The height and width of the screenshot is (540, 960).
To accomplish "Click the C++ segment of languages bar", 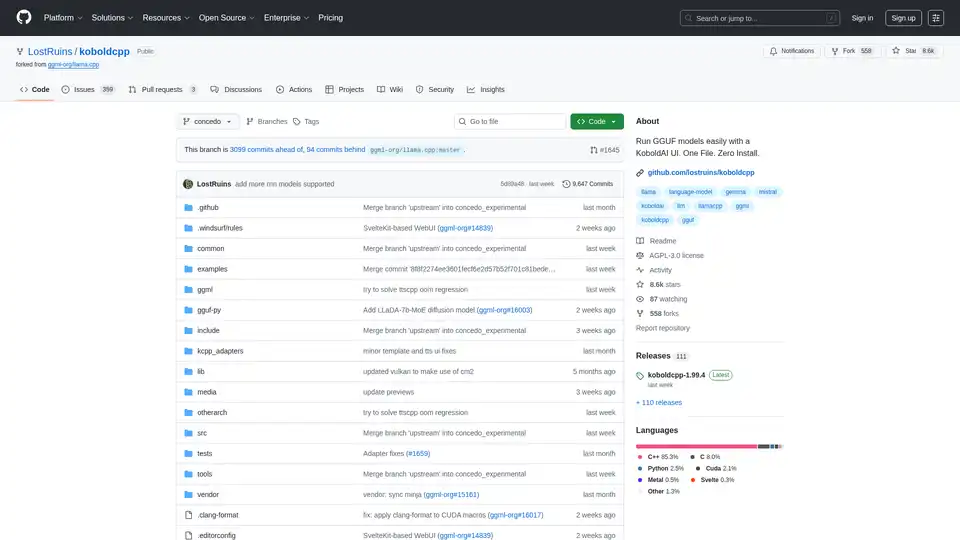I will tap(696, 446).
